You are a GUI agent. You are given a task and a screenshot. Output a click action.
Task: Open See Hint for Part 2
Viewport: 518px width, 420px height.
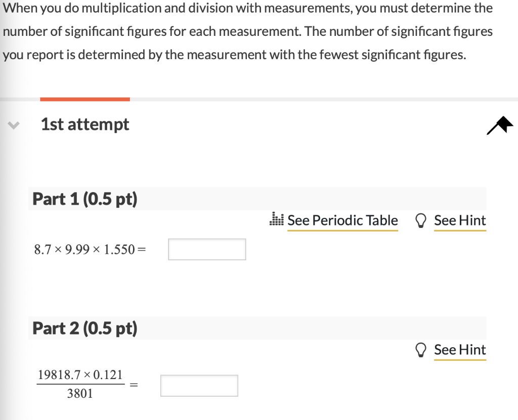pyautogui.click(x=459, y=349)
